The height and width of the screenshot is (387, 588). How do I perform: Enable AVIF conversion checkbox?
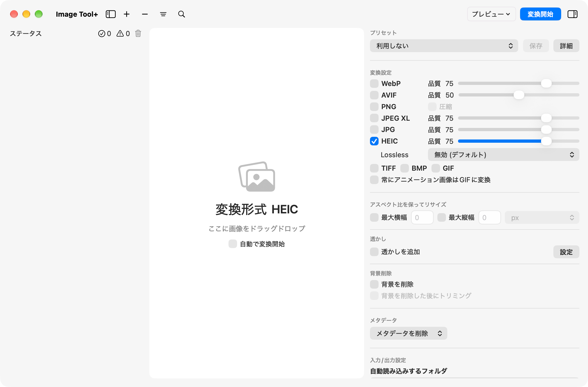374,95
